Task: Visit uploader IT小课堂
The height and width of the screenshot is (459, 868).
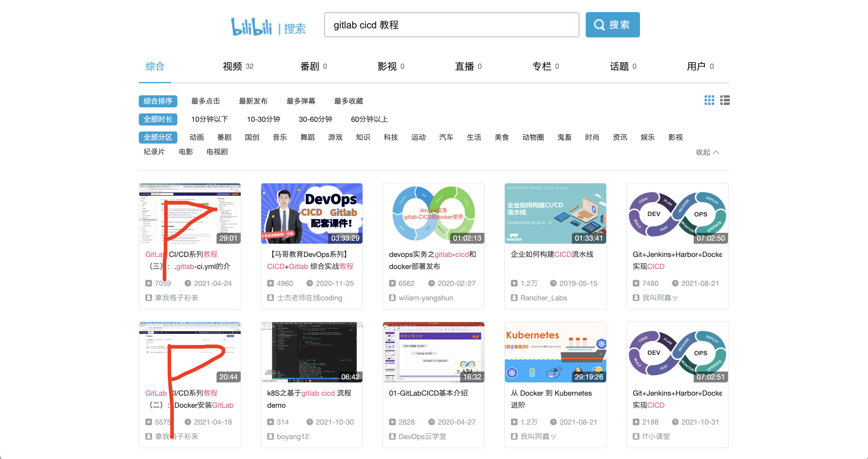Action: pos(656,437)
